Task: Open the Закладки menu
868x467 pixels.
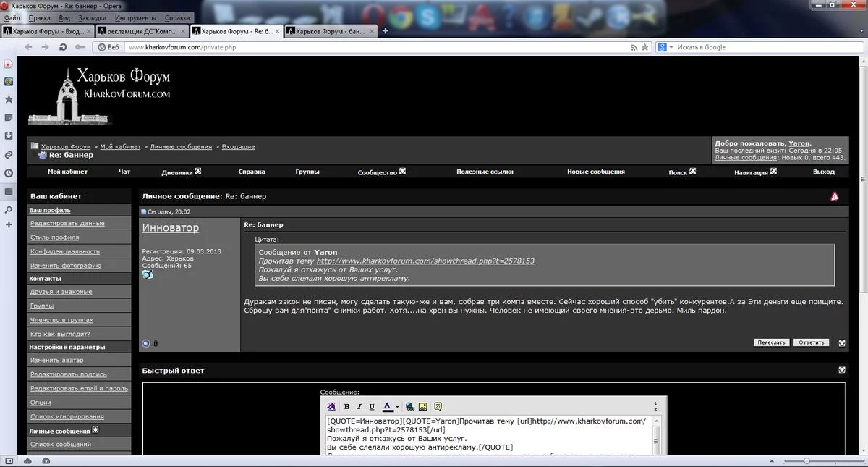Action: coord(92,17)
